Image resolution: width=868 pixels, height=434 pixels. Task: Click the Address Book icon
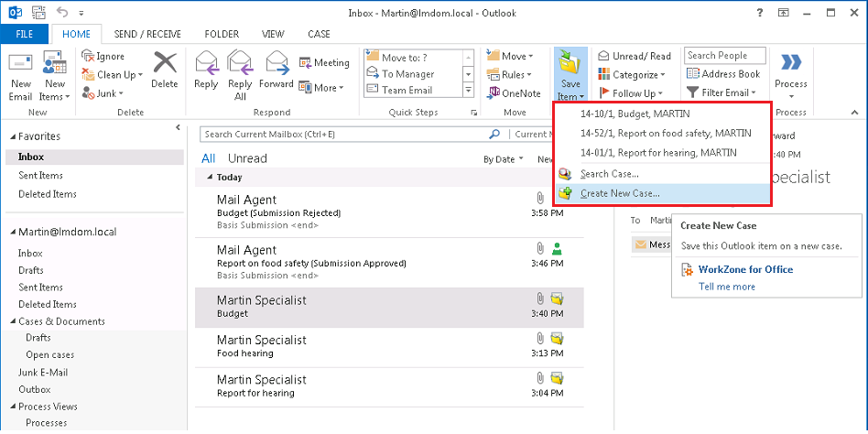click(723, 74)
